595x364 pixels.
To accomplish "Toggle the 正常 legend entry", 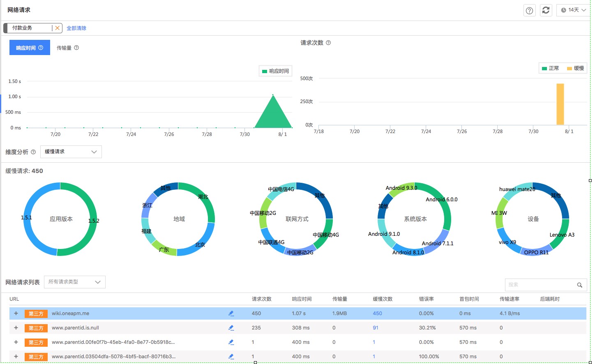I will pyautogui.click(x=550, y=68).
